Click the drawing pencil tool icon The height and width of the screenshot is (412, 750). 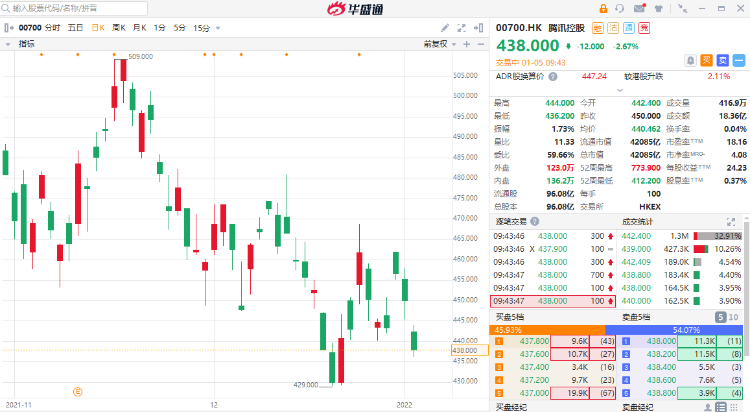pyautogui.click(x=445, y=28)
